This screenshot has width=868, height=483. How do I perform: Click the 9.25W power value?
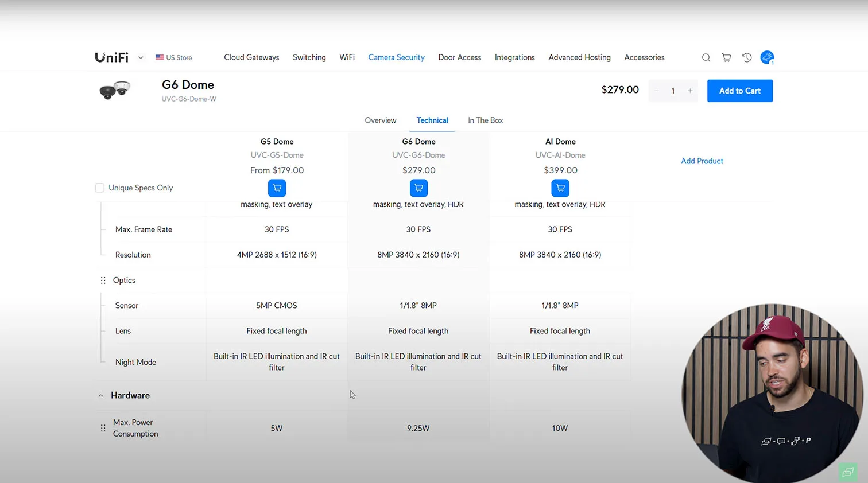tap(418, 429)
